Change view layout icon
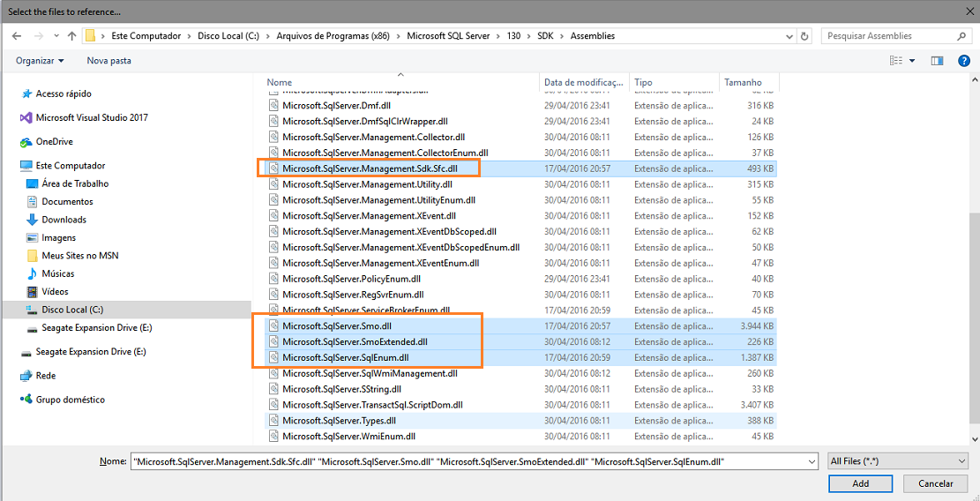This screenshot has height=501, width=980. 896,61
